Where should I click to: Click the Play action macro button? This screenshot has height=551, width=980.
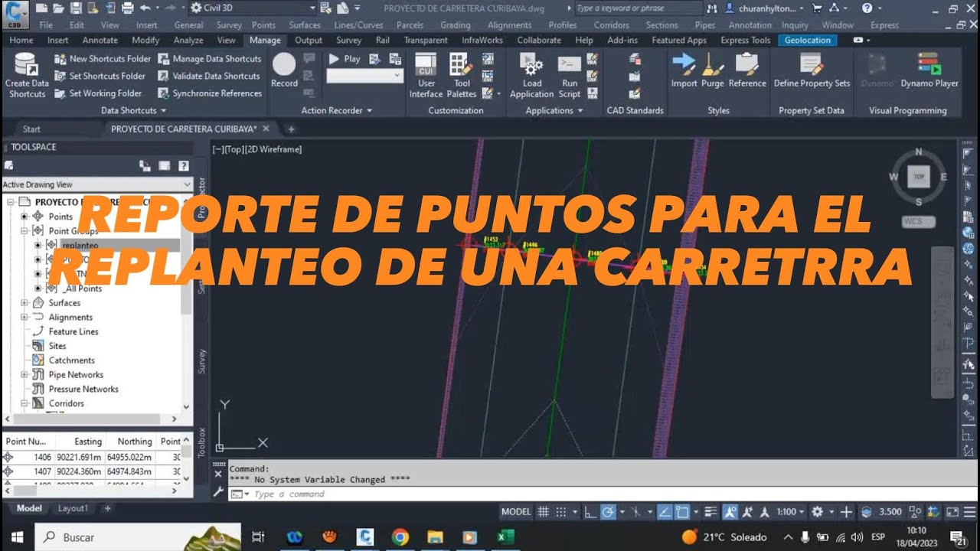[345, 58]
